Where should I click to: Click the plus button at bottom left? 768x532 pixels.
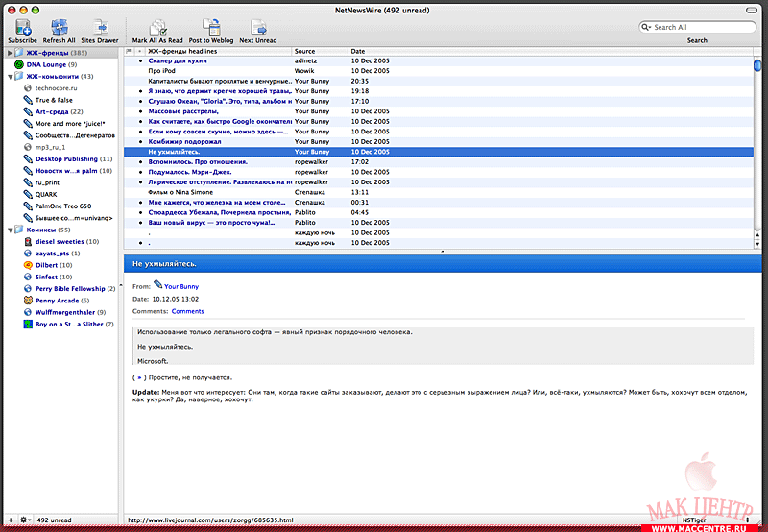coord(11,520)
